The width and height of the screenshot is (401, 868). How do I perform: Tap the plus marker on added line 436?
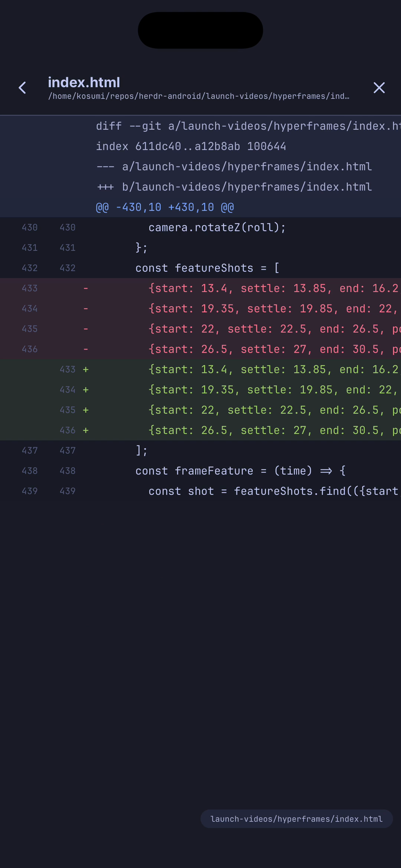86,430
